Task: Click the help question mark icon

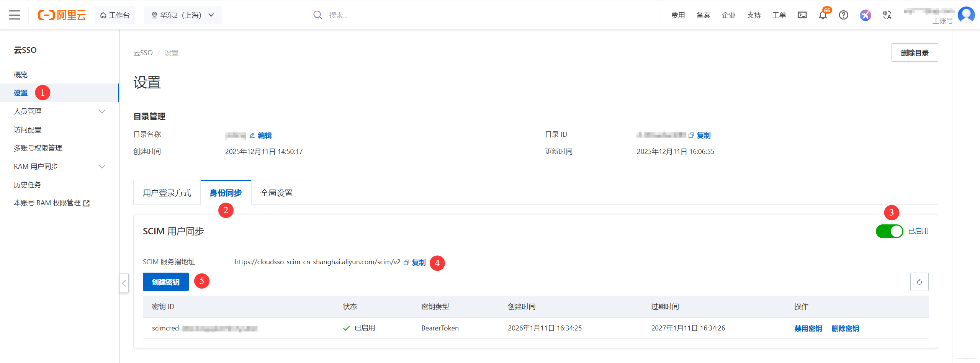Action: [843, 15]
